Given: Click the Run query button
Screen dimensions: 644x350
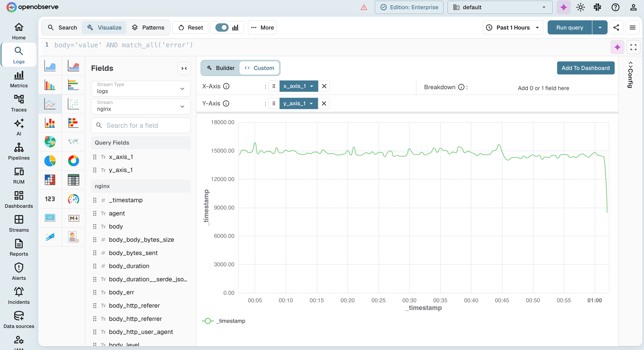Looking at the screenshot, I should (569, 27).
